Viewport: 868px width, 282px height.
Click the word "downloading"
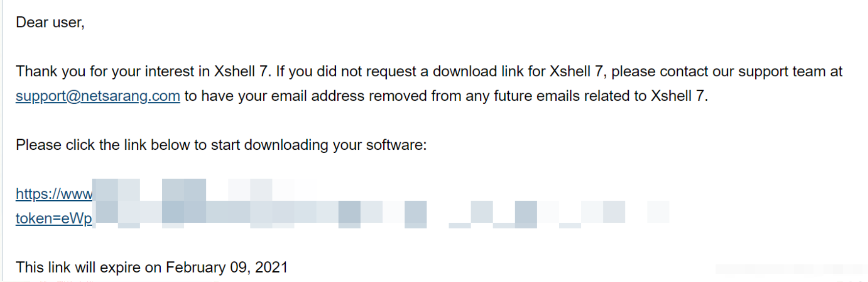coord(286,145)
